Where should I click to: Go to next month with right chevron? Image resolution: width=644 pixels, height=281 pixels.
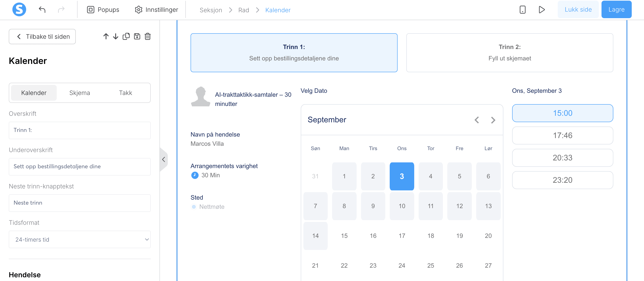point(493,120)
